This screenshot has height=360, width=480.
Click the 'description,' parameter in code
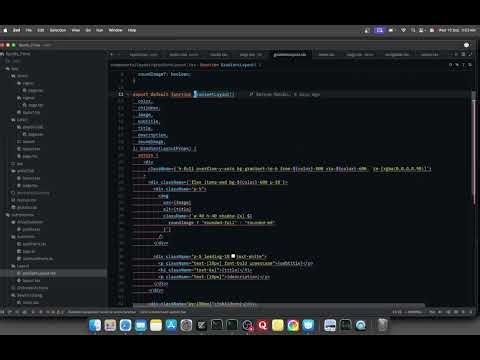click(x=153, y=135)
